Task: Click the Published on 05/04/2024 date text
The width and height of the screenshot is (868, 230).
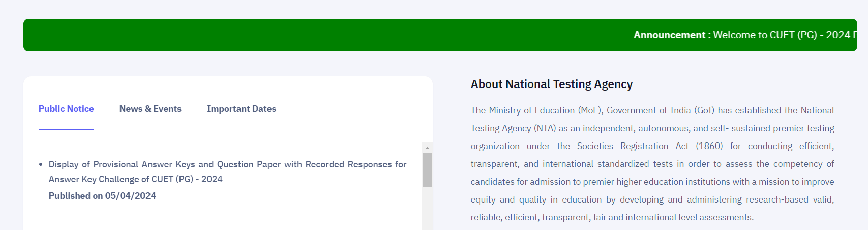Action: (102, 196)
